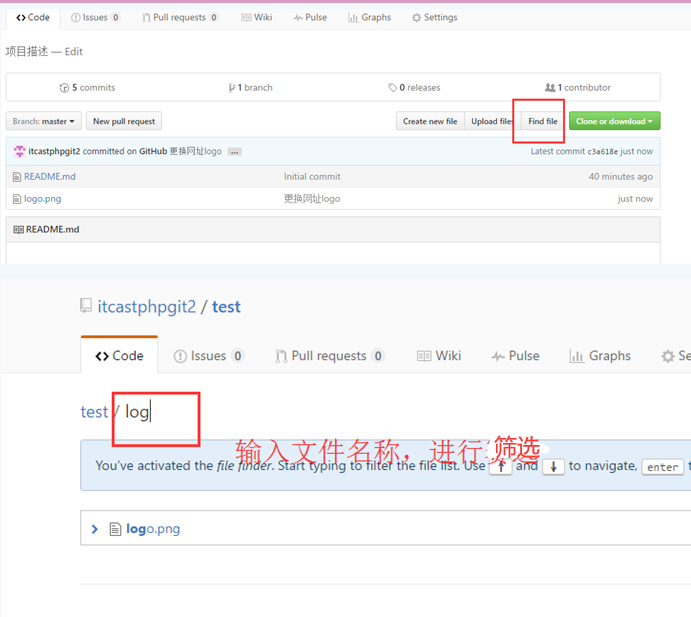The width and height of the screenshot is (691, 617).
Task: Open the Branch: master dropdown
Action: point(44,121)
